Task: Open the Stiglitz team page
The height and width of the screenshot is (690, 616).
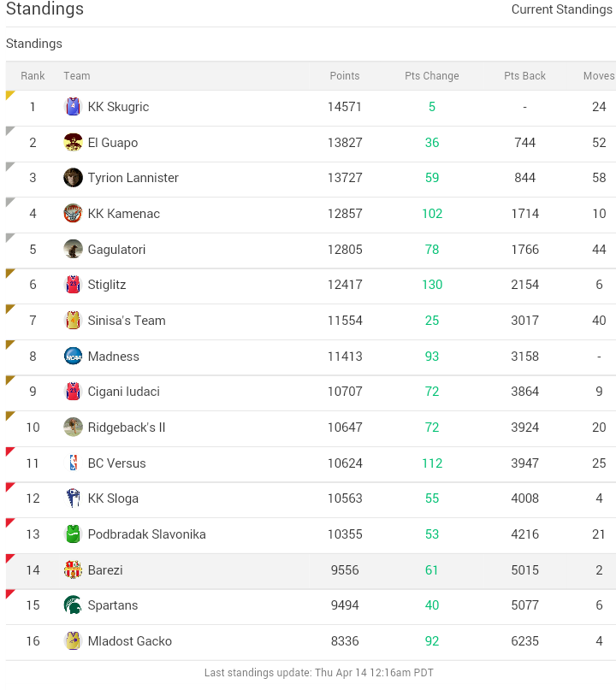Action: tap(107, 285)
